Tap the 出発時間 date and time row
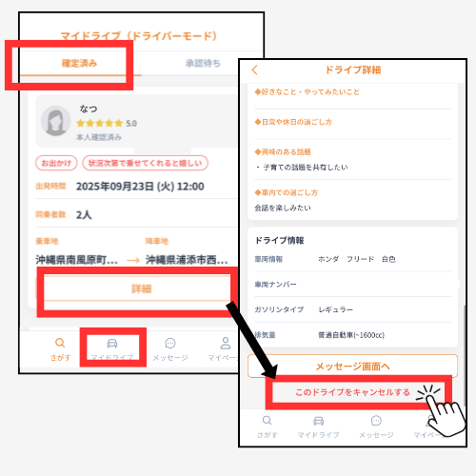476x476 pixels. [136, 187]
